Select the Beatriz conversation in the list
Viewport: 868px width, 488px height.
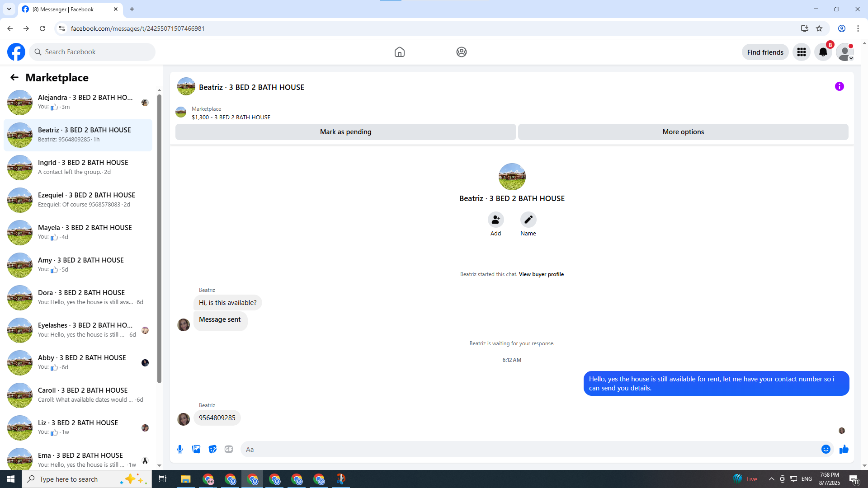pyautogui.click(x=78, y=135)
